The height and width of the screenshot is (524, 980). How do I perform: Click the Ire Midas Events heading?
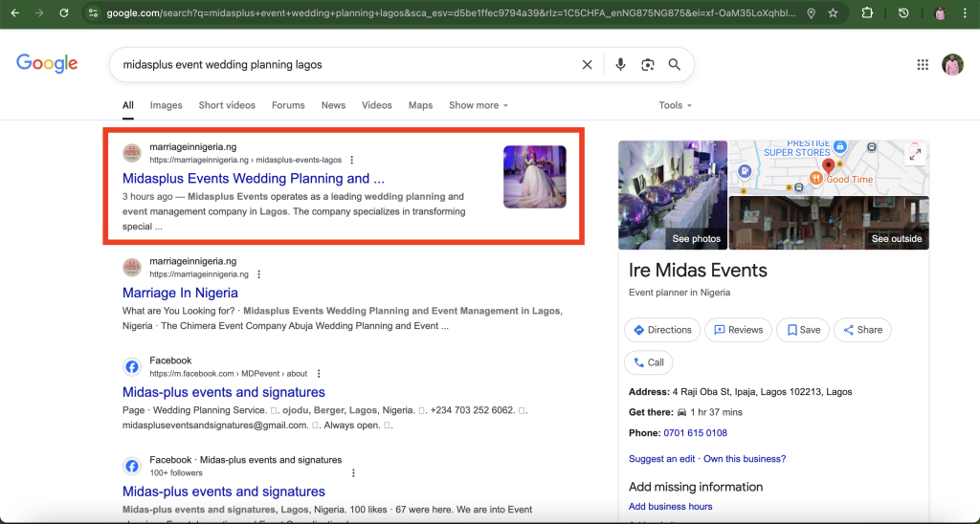698,271
